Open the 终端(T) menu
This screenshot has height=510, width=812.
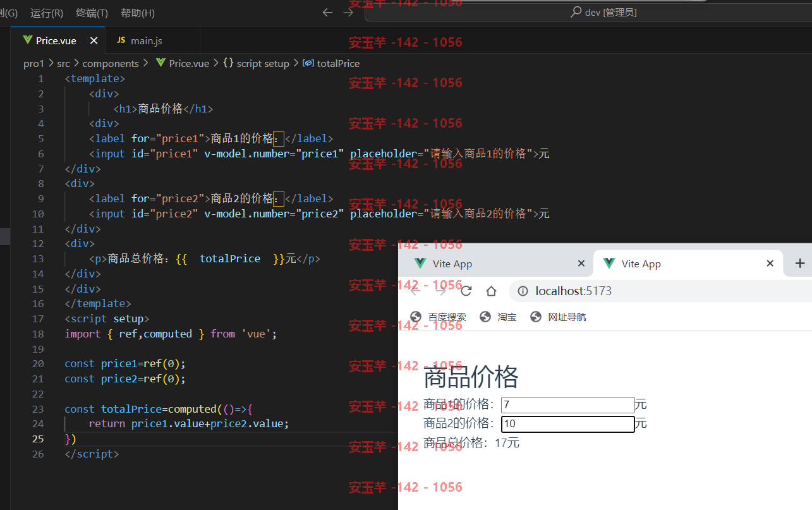point(92,13)
